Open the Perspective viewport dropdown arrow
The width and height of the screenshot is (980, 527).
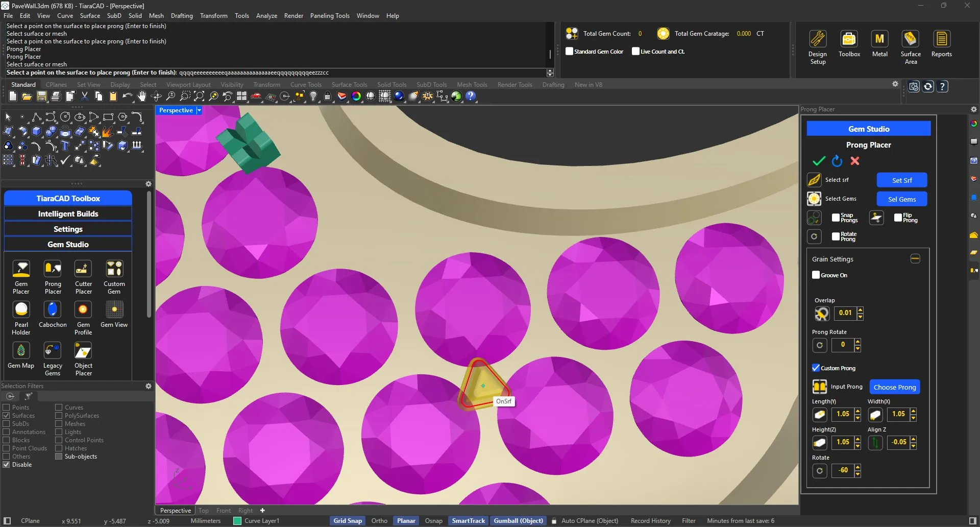pyautogui.click(x=199, y=110)
